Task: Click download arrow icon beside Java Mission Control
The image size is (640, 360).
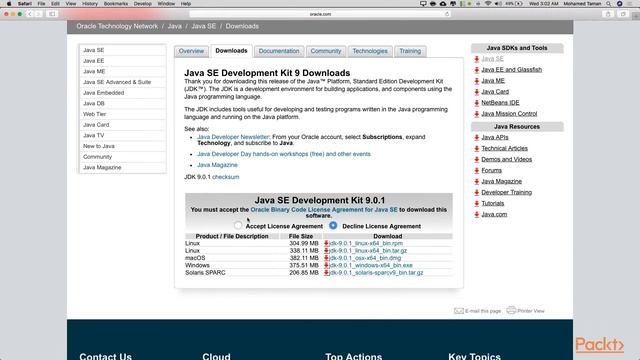Action: click(x=476, y=114)
